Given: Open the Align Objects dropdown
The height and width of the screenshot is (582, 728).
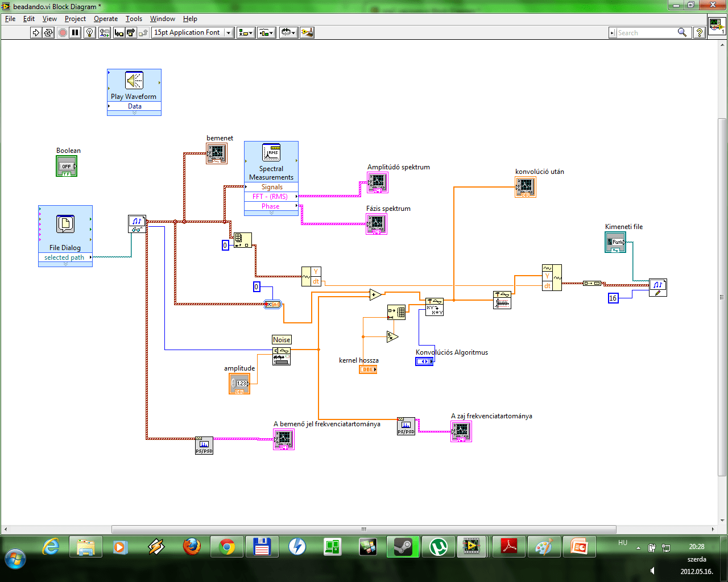Looking at the screenshot, I should [246, 32].
